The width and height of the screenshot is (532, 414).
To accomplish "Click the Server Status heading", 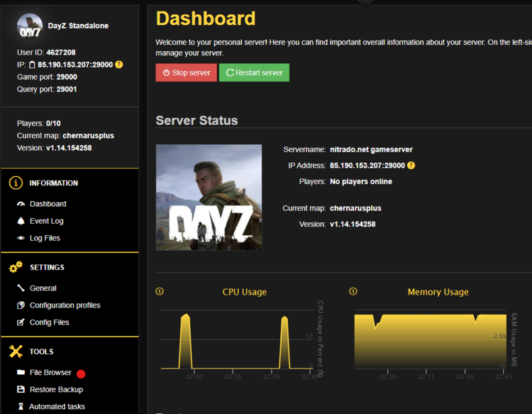I will click(196, 121).
